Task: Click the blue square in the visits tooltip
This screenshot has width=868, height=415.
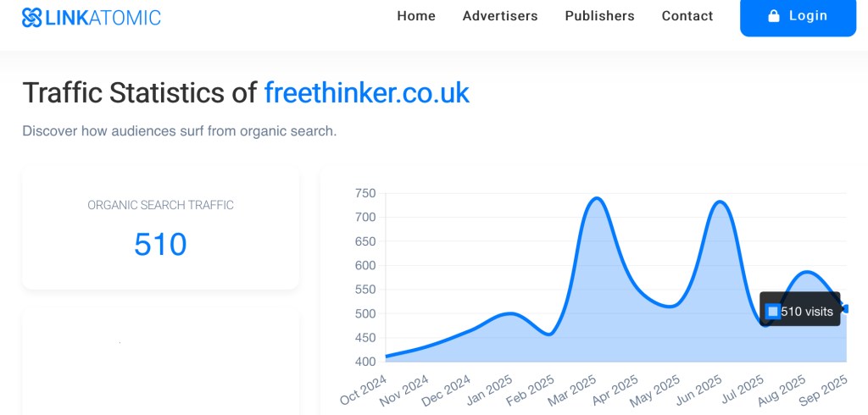Action: 772,312
